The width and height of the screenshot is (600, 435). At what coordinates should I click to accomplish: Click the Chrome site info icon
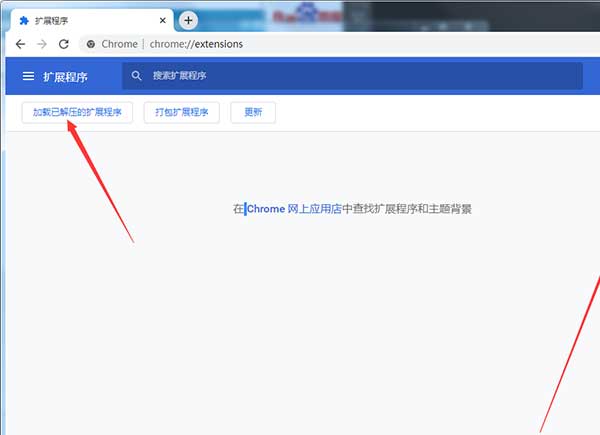pyautogui.click(x=91, y=44)
